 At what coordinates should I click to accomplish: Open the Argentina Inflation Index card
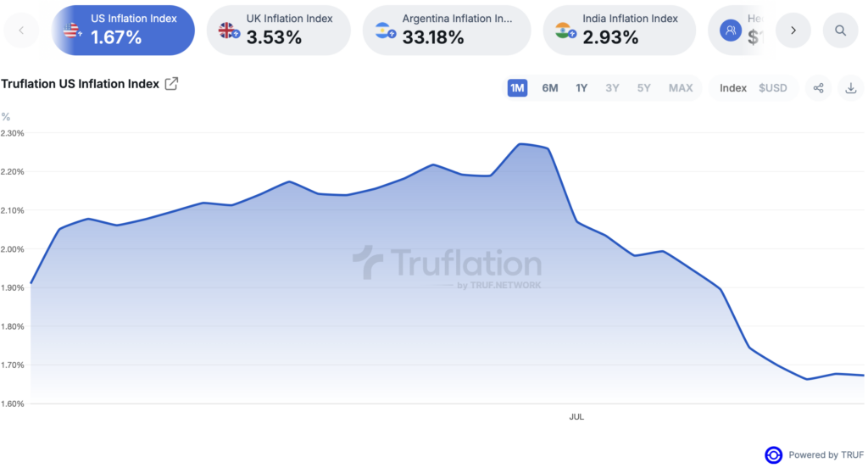click(447, 31)
